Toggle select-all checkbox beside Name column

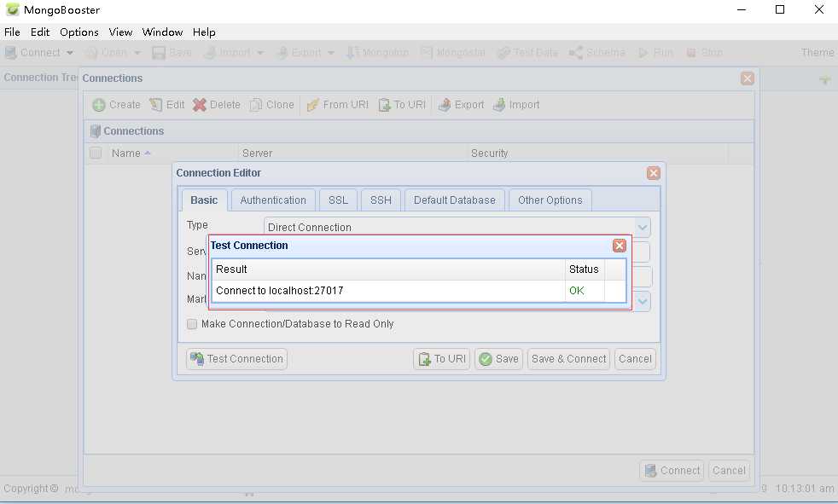pos(96,154)
